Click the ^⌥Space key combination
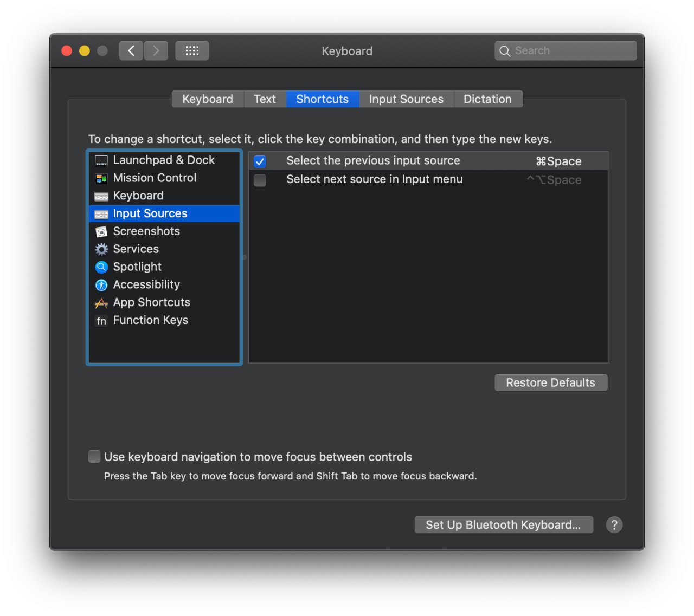This screenshot has width=694, height=616. tap(554, 180)
